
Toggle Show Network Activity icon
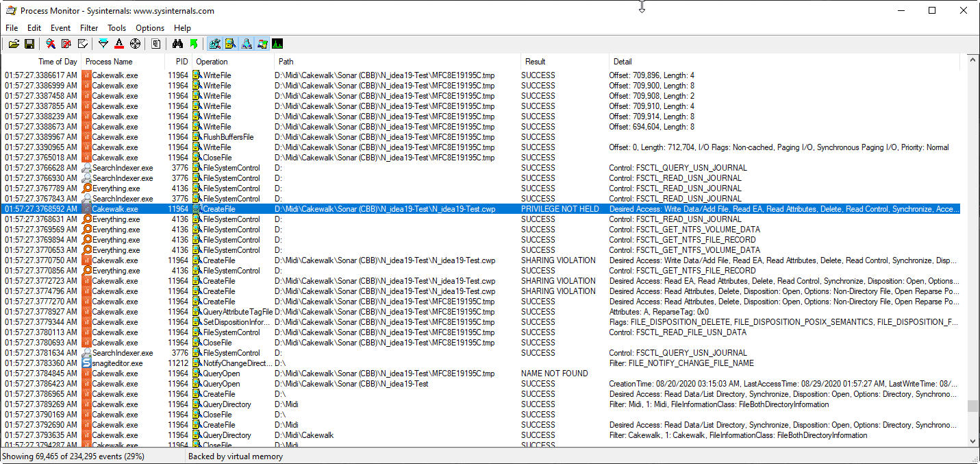tap(247, 44)
